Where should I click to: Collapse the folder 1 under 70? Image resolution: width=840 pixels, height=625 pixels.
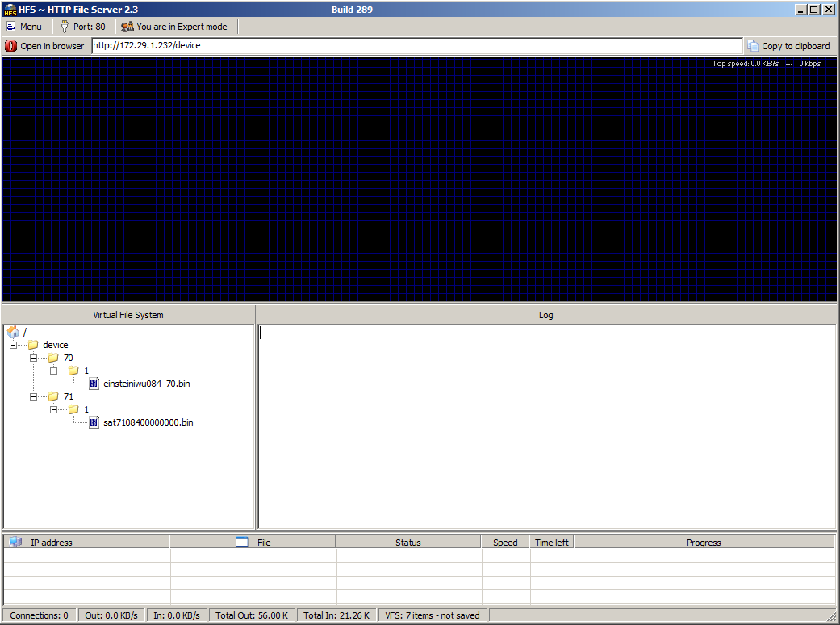click(x=54, y=371)
